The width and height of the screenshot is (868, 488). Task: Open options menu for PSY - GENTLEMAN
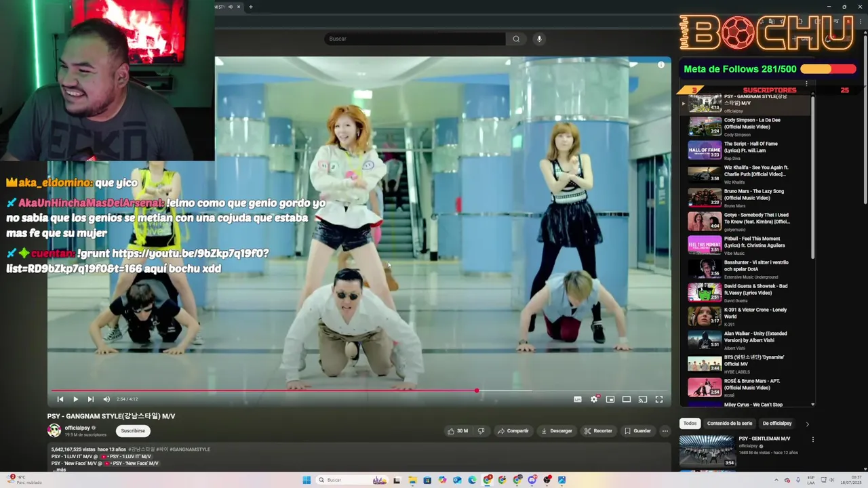click(x=812, y=439)
